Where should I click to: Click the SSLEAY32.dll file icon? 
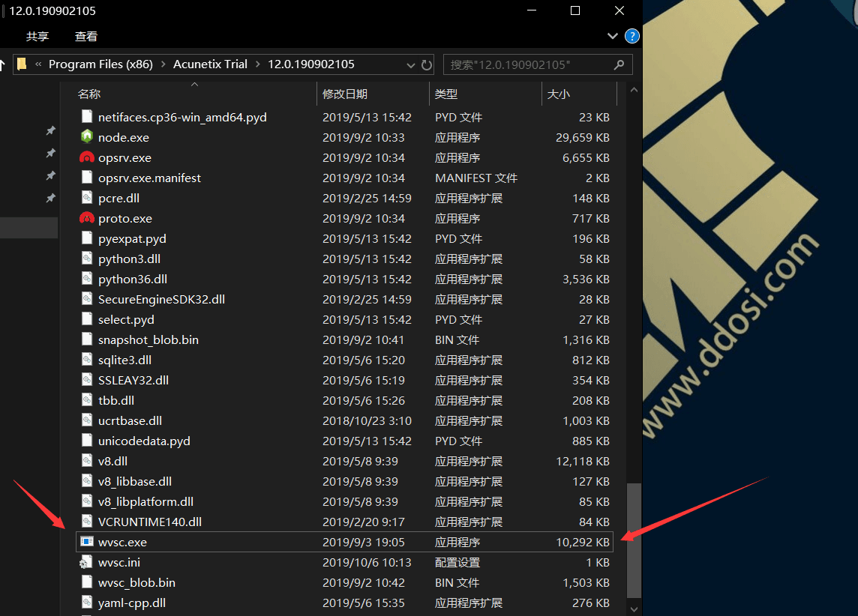tap(86, 379)
